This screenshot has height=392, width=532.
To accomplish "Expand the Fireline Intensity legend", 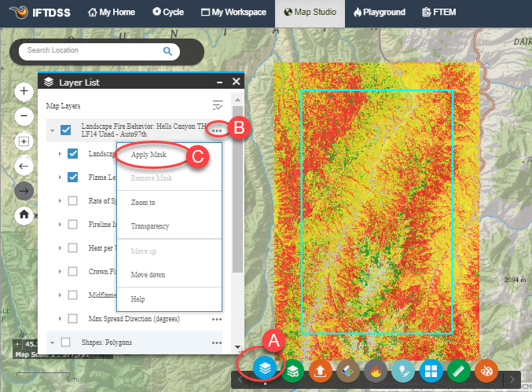I will coord(60,224).
